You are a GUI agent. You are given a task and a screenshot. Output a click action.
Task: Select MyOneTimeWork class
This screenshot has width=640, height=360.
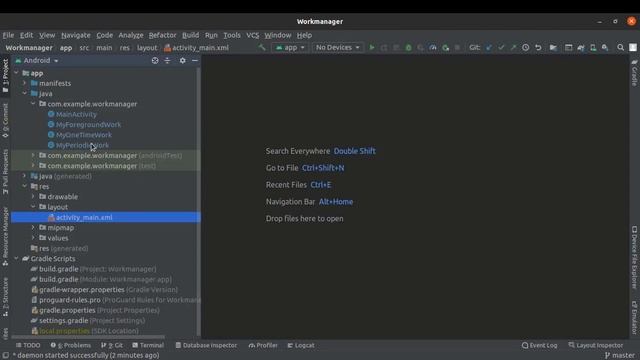(x=84, y=135)
